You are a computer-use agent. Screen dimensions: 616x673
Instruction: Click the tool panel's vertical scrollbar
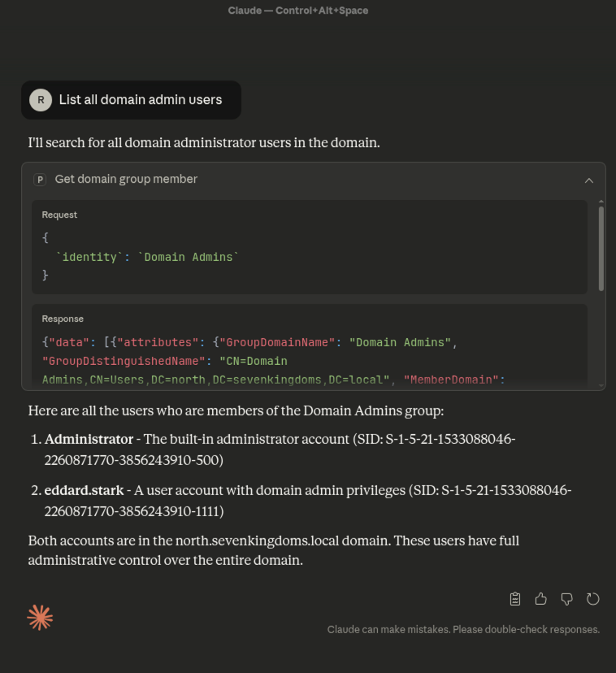click(x=601, y=248)
